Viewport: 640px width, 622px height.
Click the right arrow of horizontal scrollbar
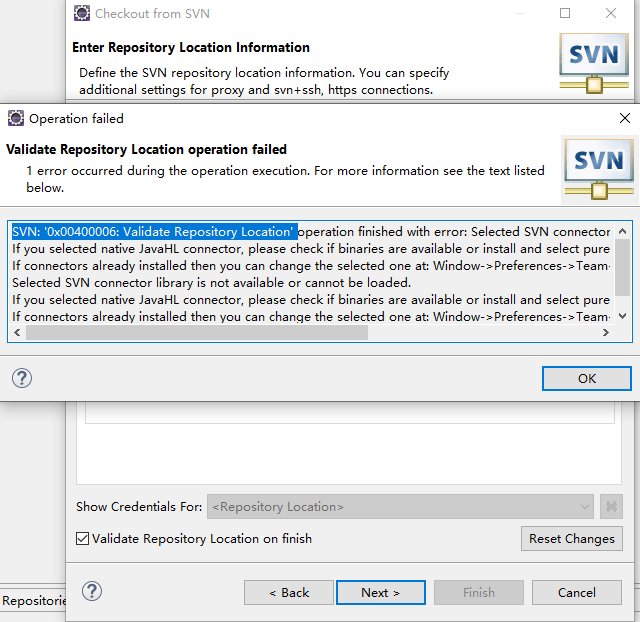click(606, 332)
